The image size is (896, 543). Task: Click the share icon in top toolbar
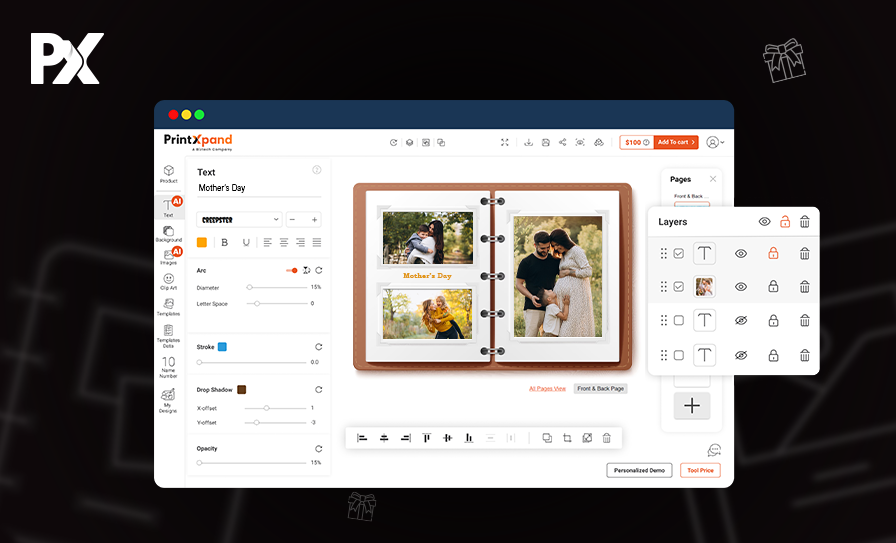(x=562, y=143)
